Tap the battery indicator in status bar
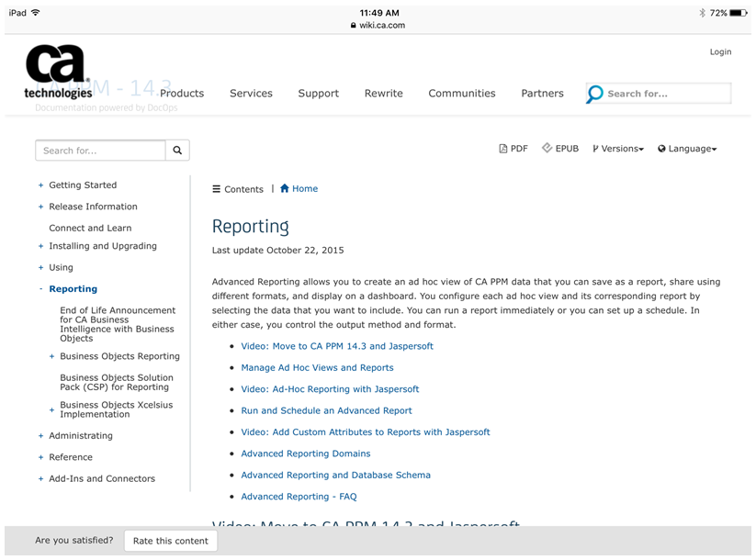Viewport: 756px width, 560px height. pyautogui.click(x=739, y=13)
